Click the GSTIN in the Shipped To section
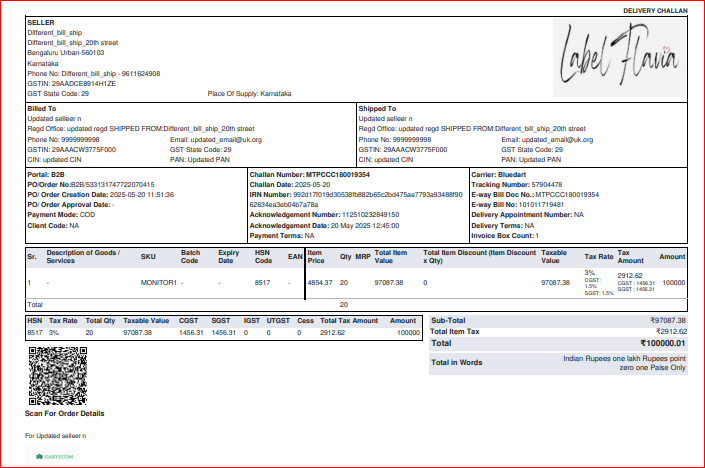 point(403,149)
